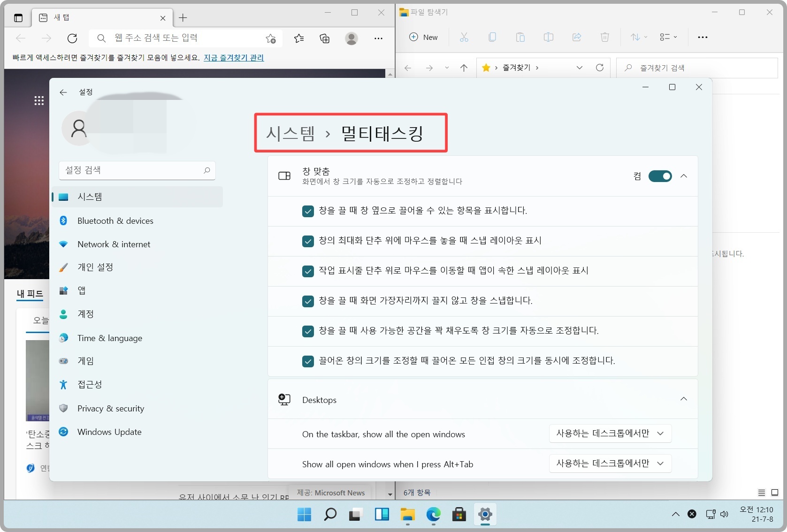Uncheck auto-resize window to fill available space
Screen dimensions: 787x532
coord(308,331)
